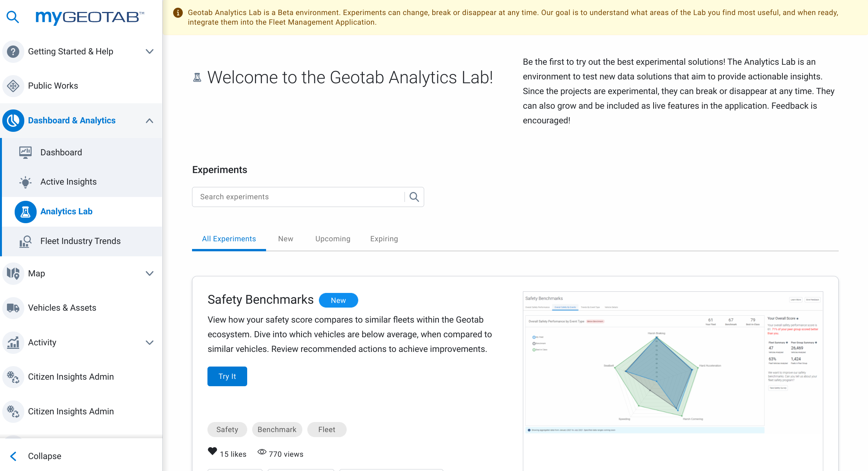
Task: Click the first Citizen Insights Admin icon
Action: 13,377
